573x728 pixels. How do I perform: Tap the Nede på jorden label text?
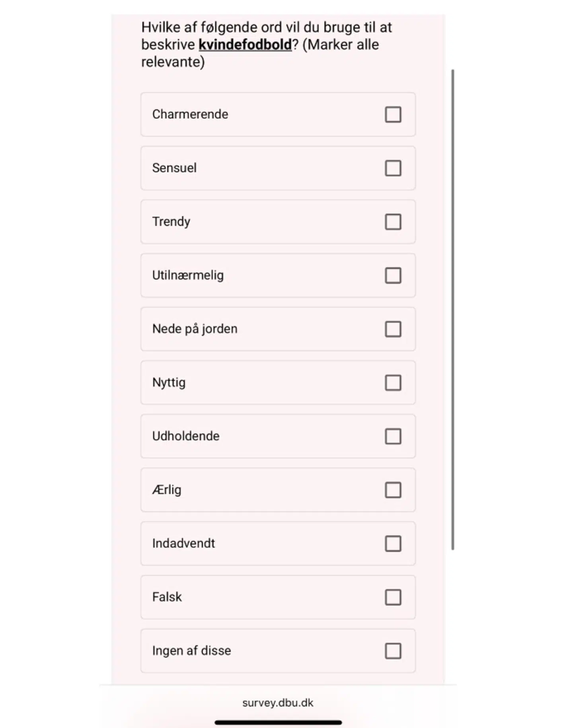click(195, 329)
